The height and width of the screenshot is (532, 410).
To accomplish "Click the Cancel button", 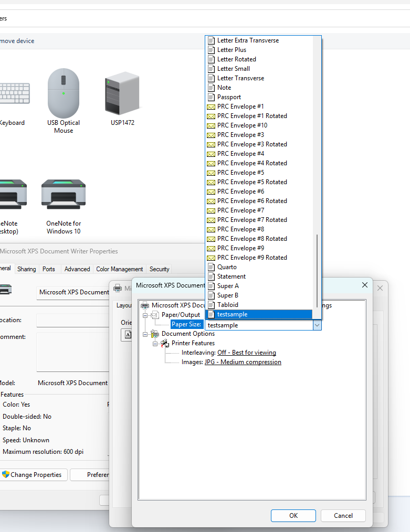I will point(343,515).
